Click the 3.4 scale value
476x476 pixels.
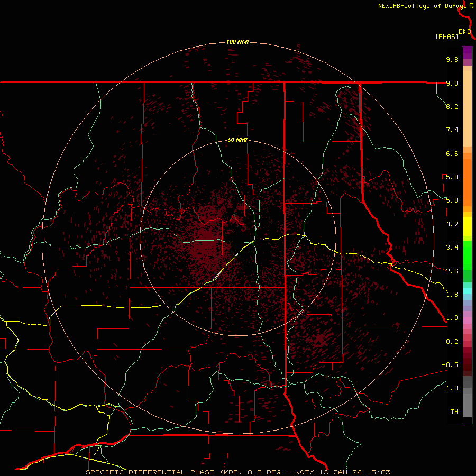[452, 248]
